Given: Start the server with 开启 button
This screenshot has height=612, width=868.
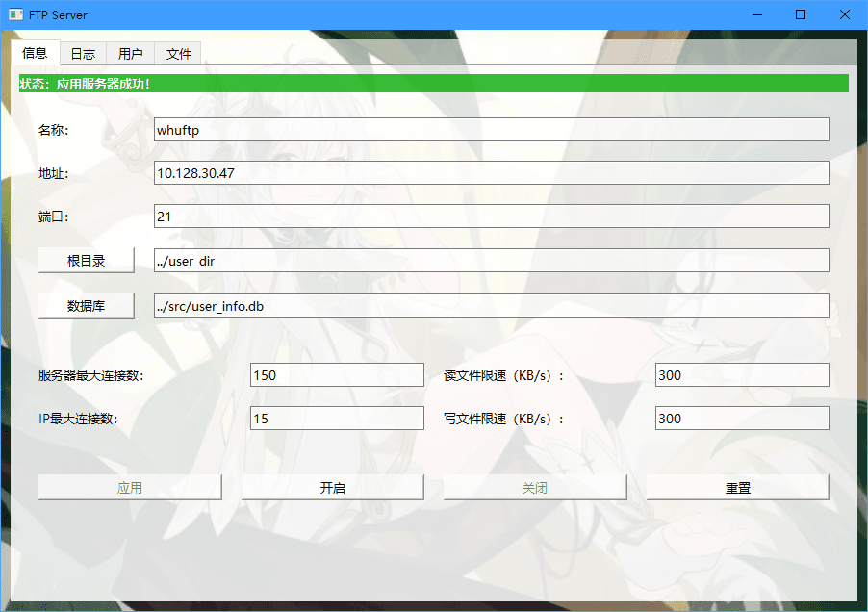Looking at the screenshot, I should [333, 487].
